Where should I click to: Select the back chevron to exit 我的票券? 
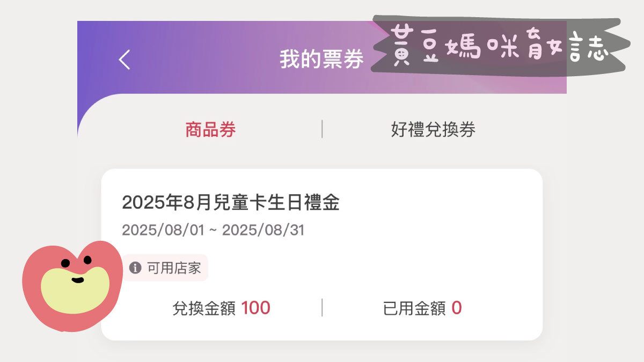tap(125, 59)
